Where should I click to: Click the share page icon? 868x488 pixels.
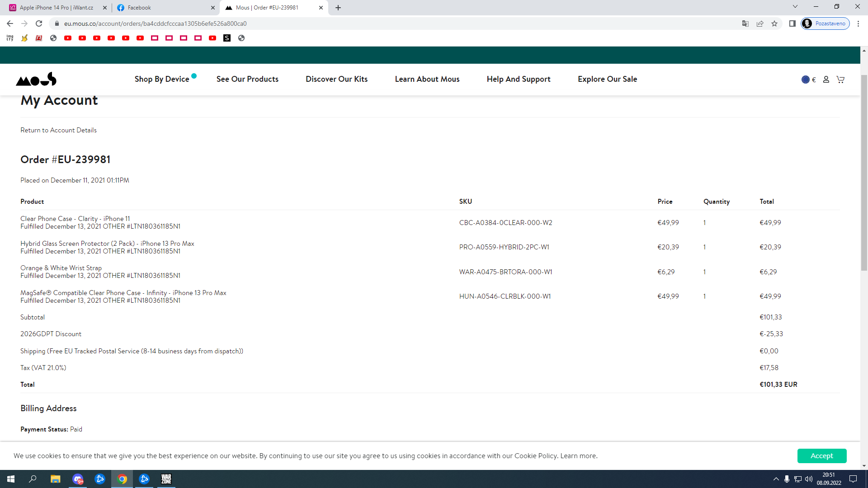point(760,23)
